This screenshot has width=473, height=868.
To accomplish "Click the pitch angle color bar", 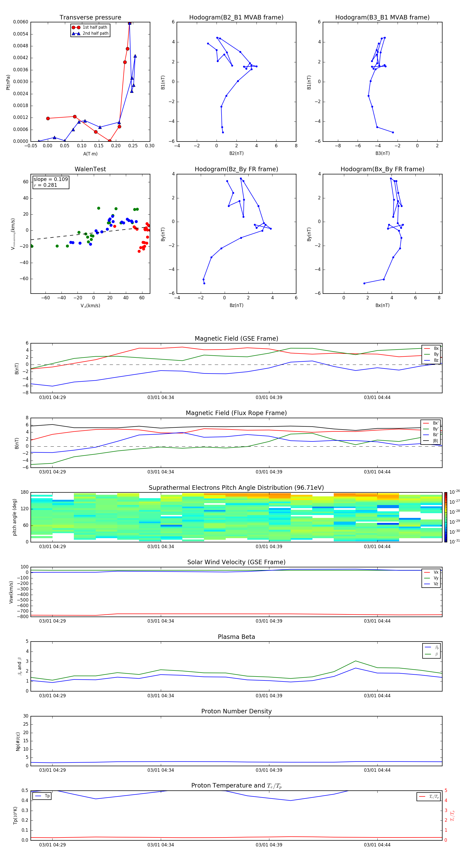I will [446, 517].
